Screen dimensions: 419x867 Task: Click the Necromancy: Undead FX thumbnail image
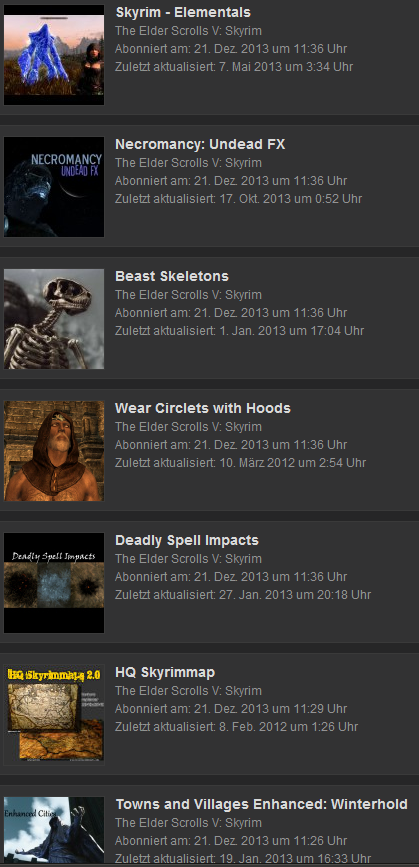(x=54, y=187)
